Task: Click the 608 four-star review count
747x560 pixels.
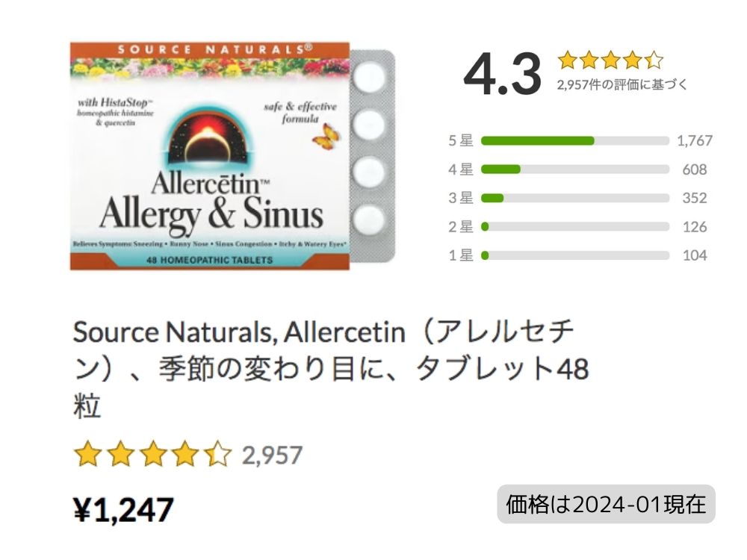Action: coord(694,169)
